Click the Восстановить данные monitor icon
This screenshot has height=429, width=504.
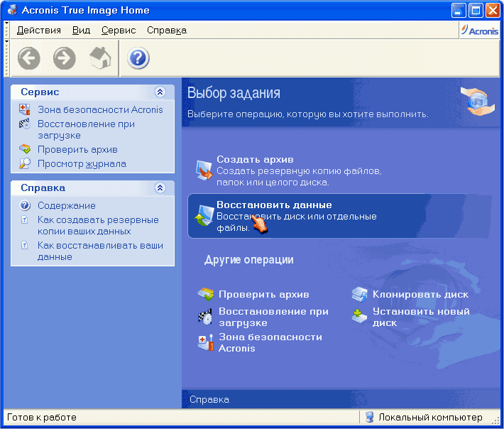coord(204,215)
